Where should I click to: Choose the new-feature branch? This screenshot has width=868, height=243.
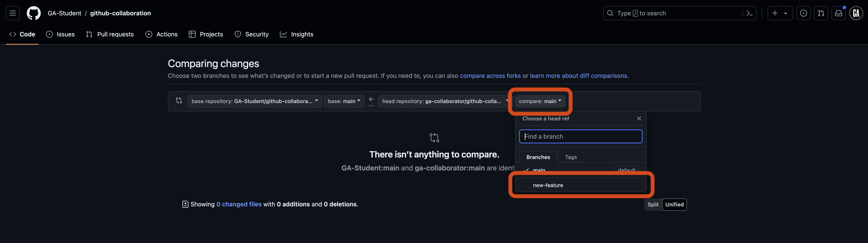click(548, 185)
